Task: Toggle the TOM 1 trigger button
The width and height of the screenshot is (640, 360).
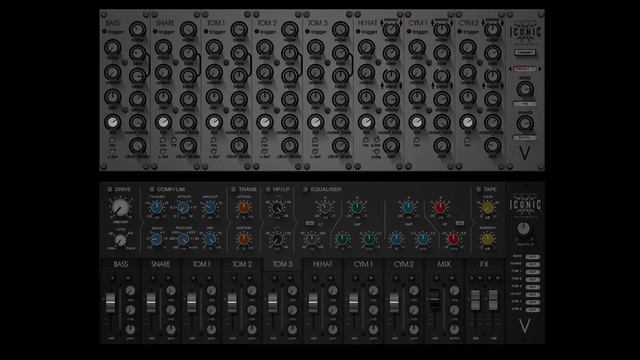Action: pyautogui.click(x=206, y=31)
